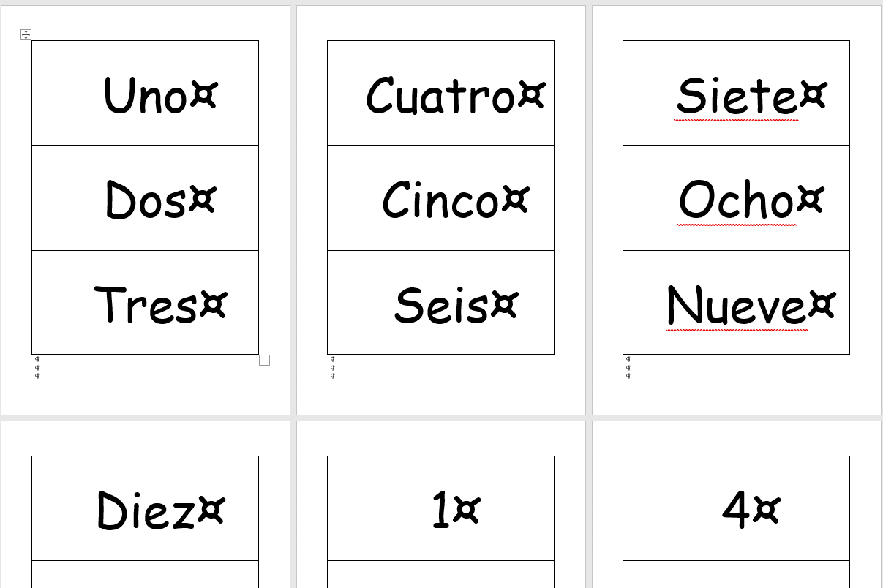883x588 pixels.
Task: Click the cell with number 1
Action: coord(440,509)
